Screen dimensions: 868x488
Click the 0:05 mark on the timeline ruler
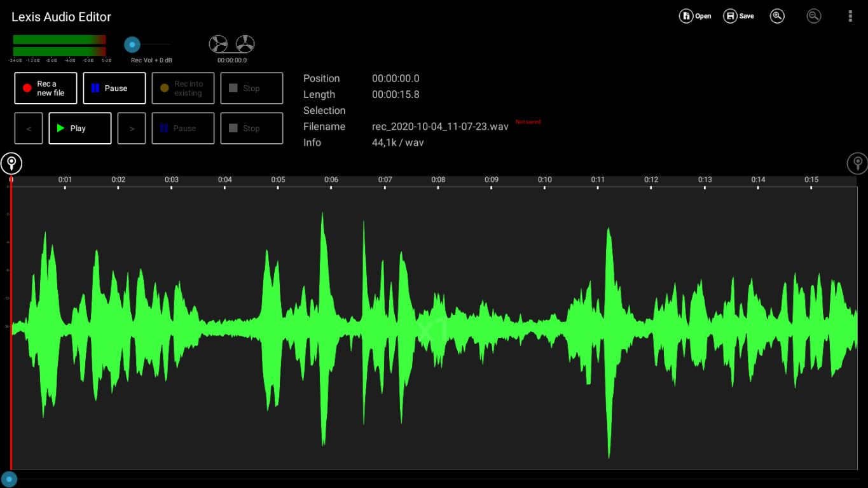278,180
